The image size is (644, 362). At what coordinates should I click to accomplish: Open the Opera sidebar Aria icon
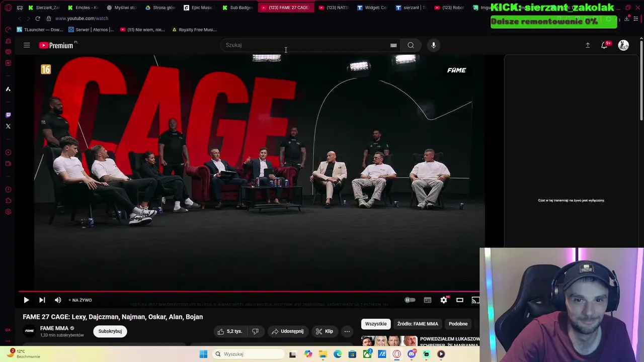8,89
